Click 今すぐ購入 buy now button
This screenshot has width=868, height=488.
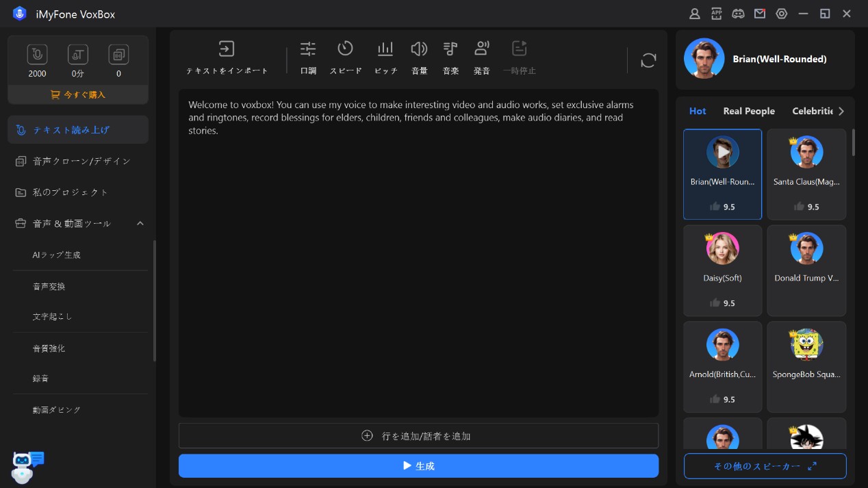[78, 94]
